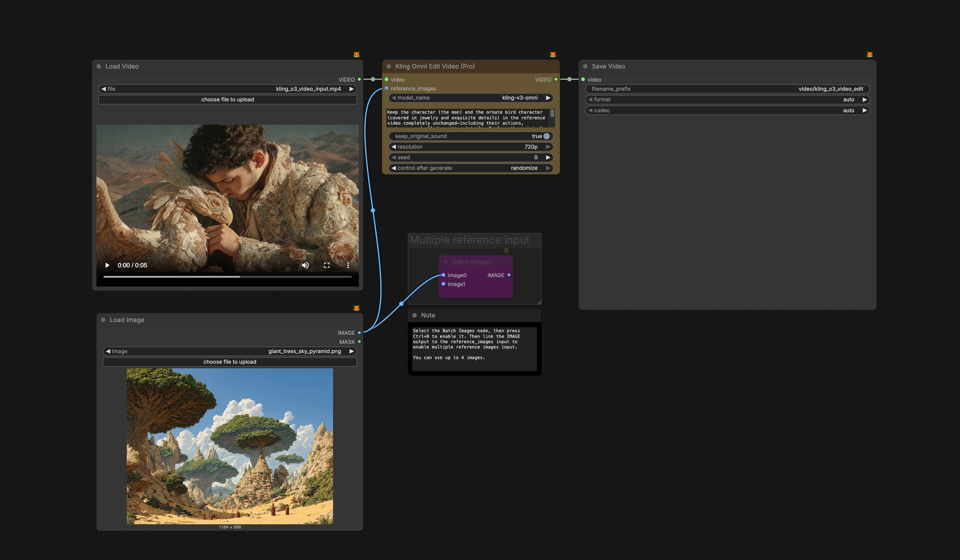Screen dimensions: 960x560
Task: Click the fox badge above Kling Omni node
Action: [552, 54]
